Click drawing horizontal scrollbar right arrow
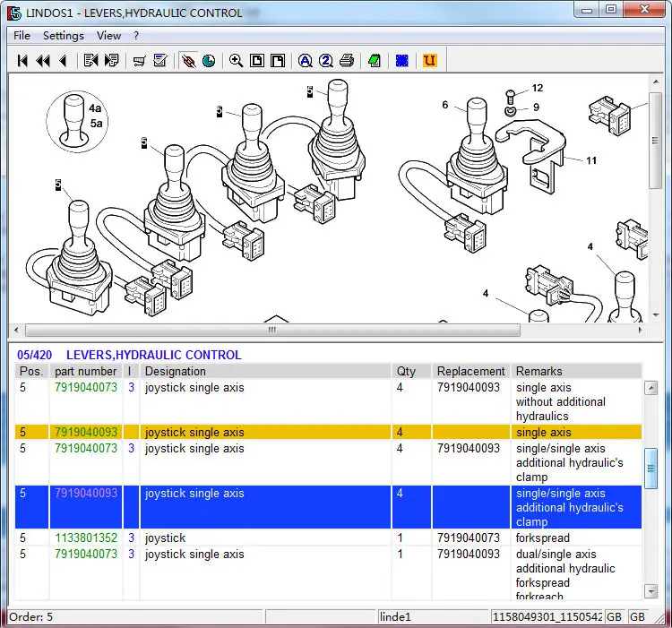The height and width of the screenshot is (628, 672). pos(641,330)
